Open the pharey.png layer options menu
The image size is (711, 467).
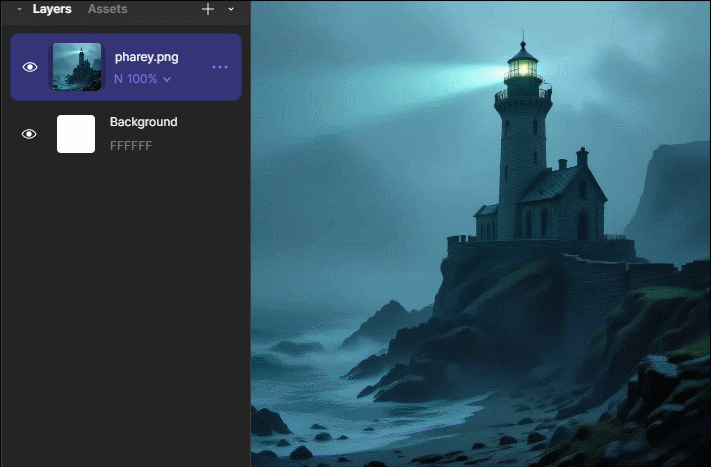click(220, 67)
